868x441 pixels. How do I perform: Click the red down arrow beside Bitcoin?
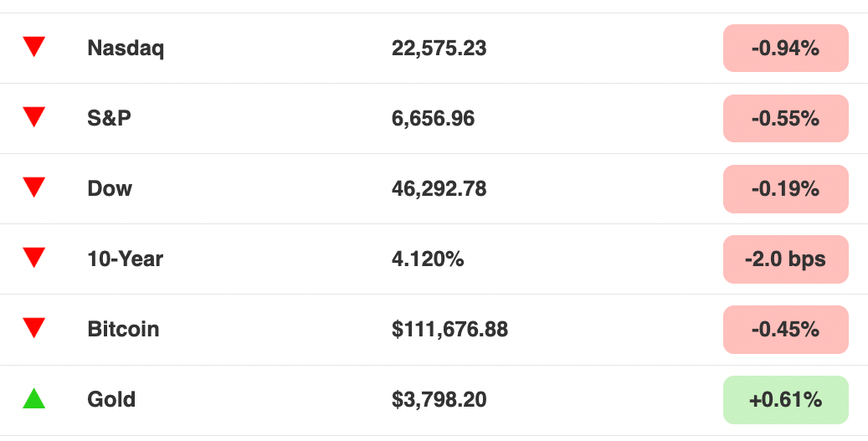pos(33,327)
